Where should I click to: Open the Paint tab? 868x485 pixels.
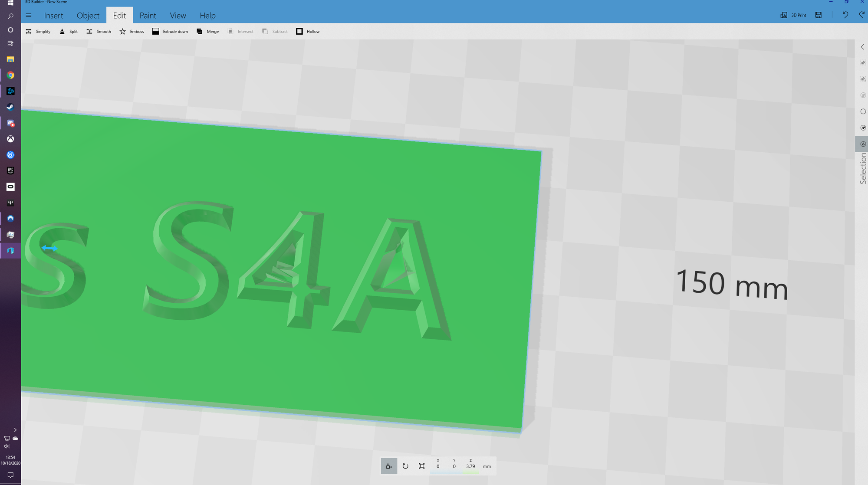pos(148,16)
